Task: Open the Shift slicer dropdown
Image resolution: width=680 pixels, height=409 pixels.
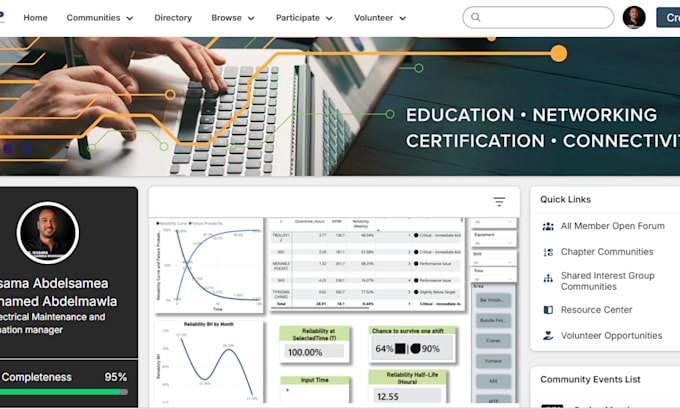Action: [x=494, y=262]
